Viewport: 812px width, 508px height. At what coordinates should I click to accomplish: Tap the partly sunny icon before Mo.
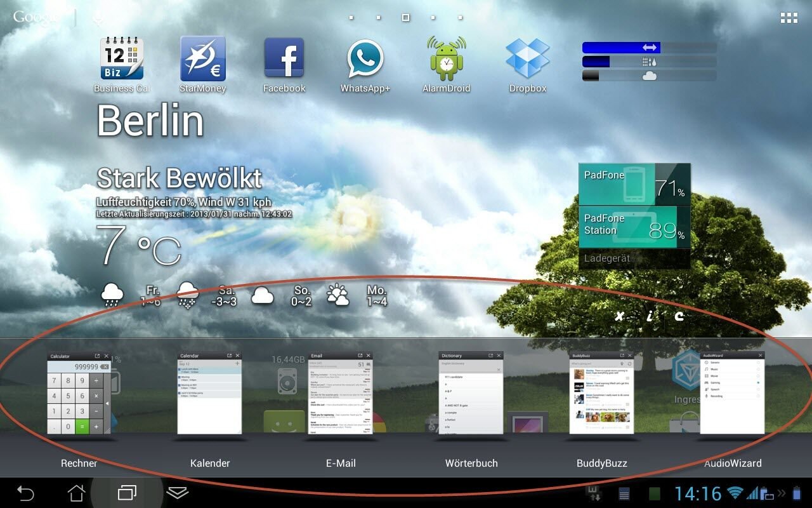tap(337, 295)
